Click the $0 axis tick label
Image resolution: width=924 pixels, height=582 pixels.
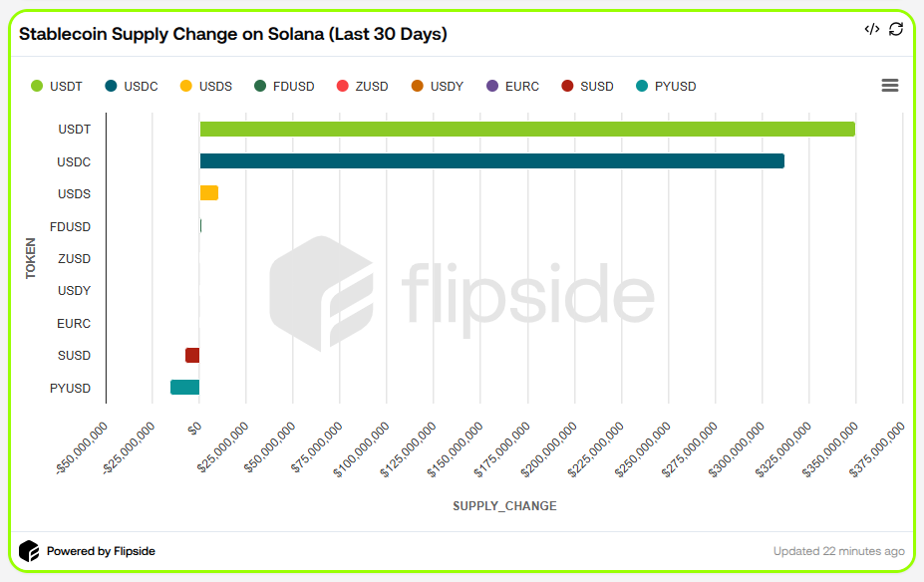[x=195, y=426]
